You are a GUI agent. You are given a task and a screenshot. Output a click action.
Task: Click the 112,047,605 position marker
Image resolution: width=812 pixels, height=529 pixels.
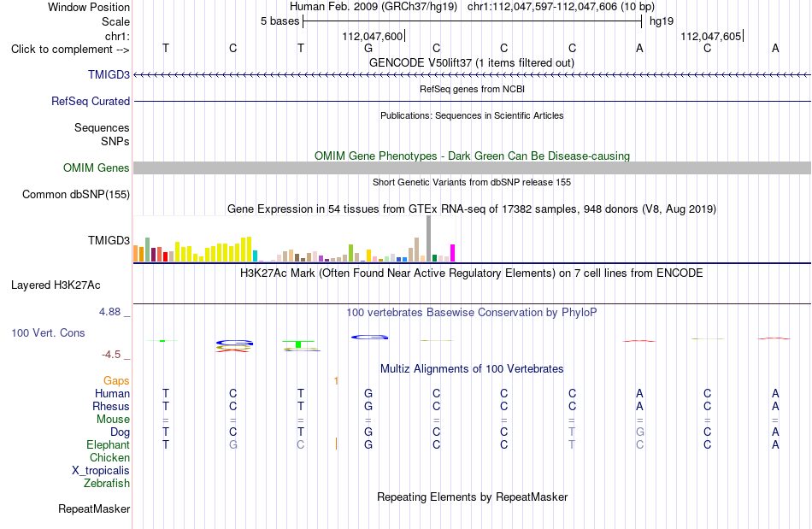711,36
